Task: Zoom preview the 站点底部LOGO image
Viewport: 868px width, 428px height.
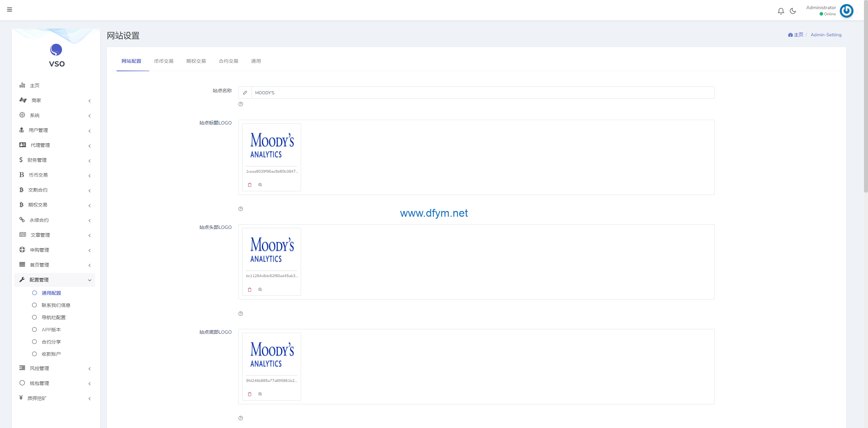Action: (260, 394)
